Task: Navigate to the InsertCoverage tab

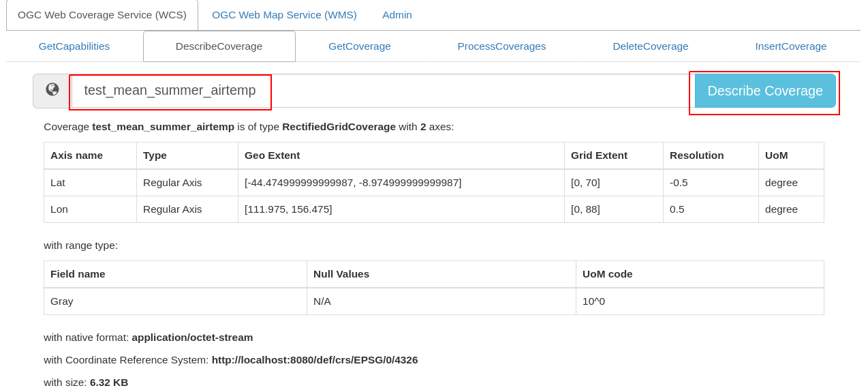Action: click(x=790, y=46)
